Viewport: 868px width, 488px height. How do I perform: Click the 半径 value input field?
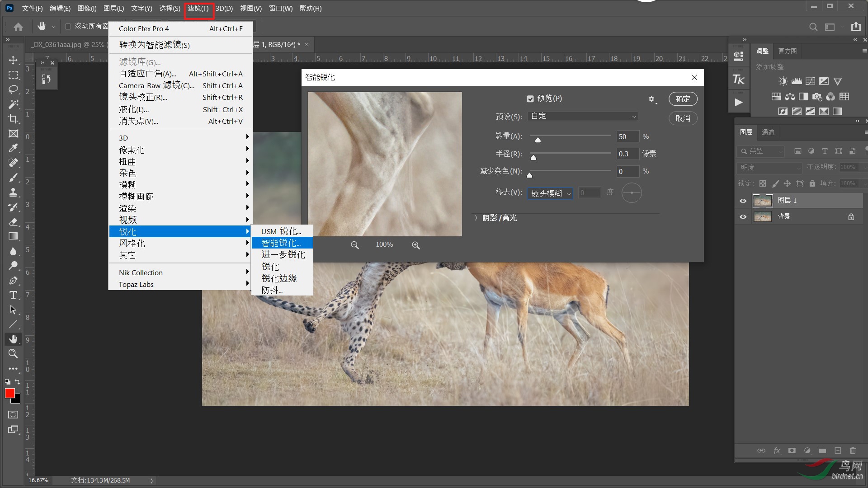tap(627, 154)
